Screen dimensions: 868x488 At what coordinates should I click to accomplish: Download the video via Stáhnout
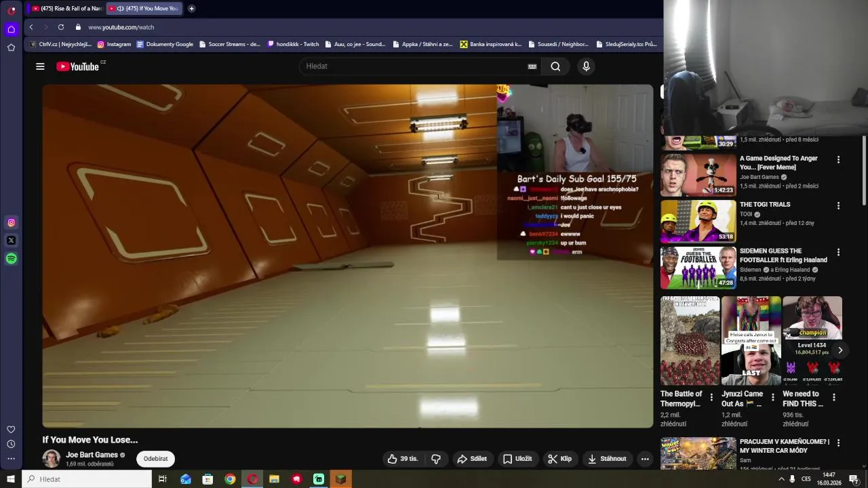click(x=607, y=459)
